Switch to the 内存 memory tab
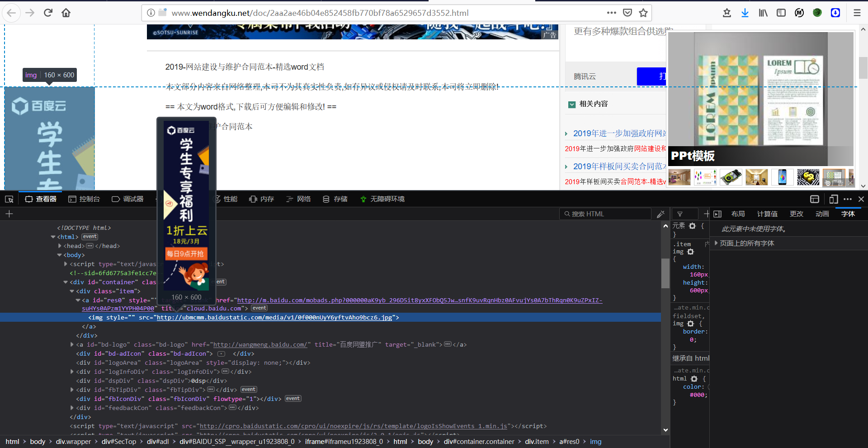This screenshot has width=868, height=448. pos(262,199)
